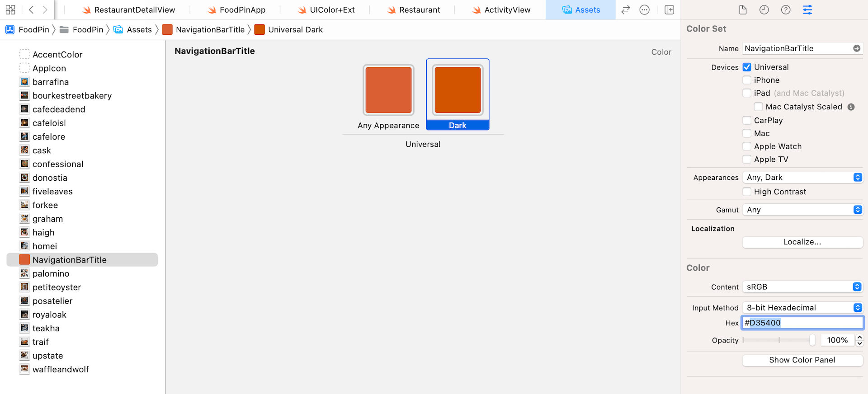Enable the iPad device checkbox

[747, 93]
